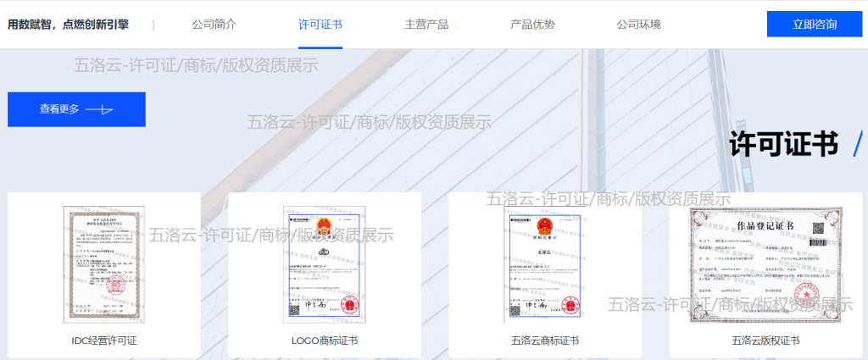Open the IDC经营许可证 certificate image

pos(104,263)
